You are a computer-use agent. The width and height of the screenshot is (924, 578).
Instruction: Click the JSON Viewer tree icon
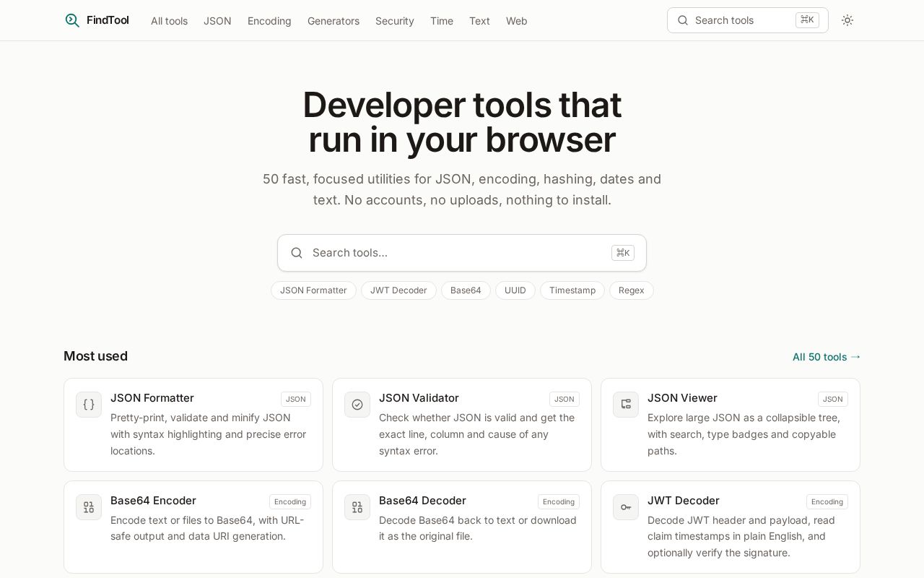point(626,405)
